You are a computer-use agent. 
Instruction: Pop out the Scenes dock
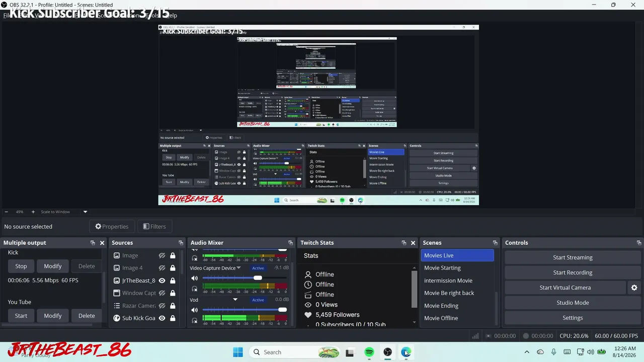pos(495,243)
